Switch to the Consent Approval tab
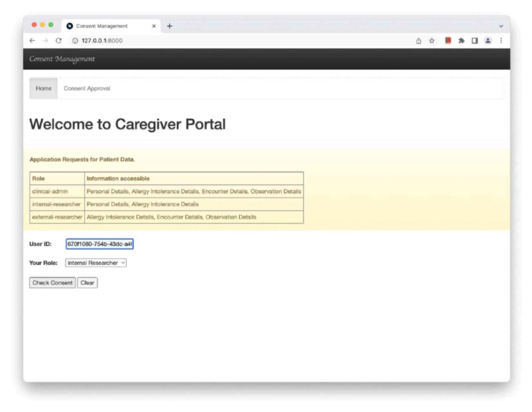The width and height of the screenshot is (532, 412). tap(87, 88)
